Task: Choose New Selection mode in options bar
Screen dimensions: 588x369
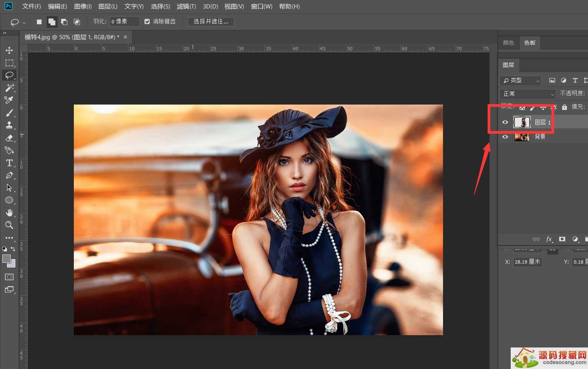Action: pyautogui.click(x=39, y=22)
